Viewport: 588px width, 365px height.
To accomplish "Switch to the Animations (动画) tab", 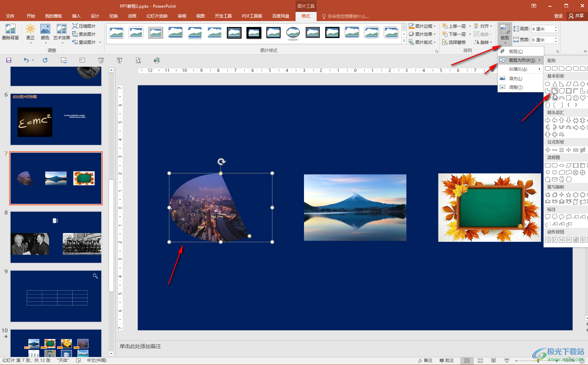I will click(x=132, y=16).
